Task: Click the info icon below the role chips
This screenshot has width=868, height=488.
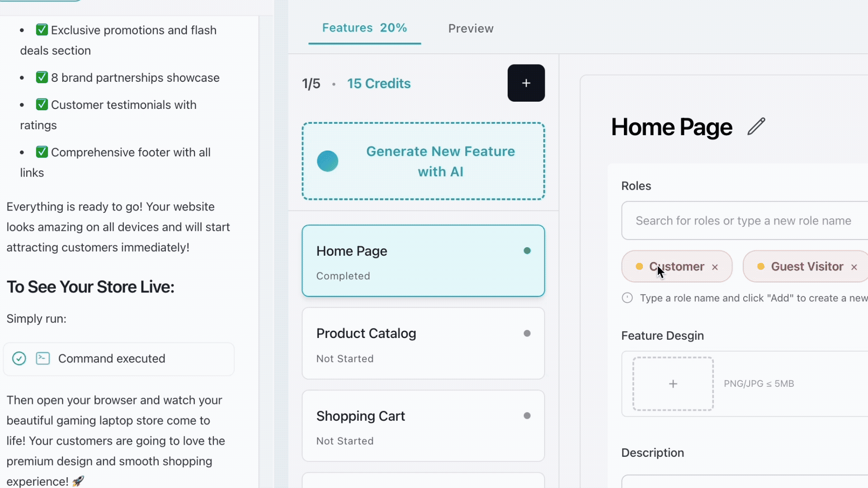Action: coord(627,298)
